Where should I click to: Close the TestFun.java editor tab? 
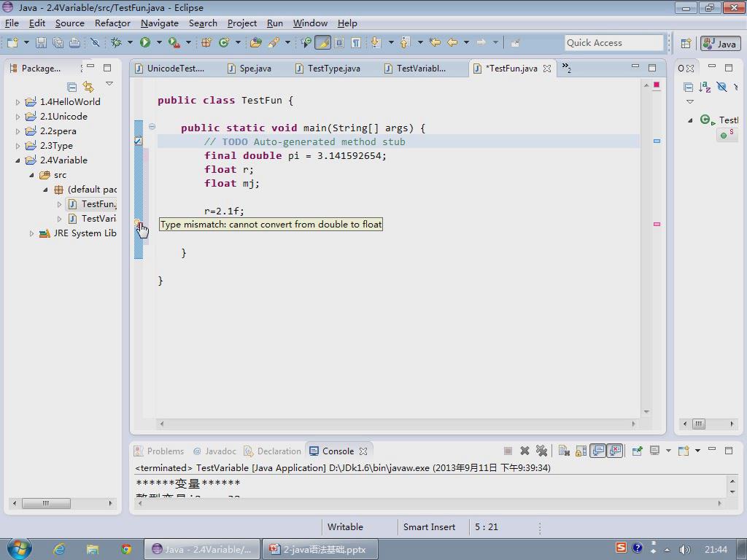547,69
